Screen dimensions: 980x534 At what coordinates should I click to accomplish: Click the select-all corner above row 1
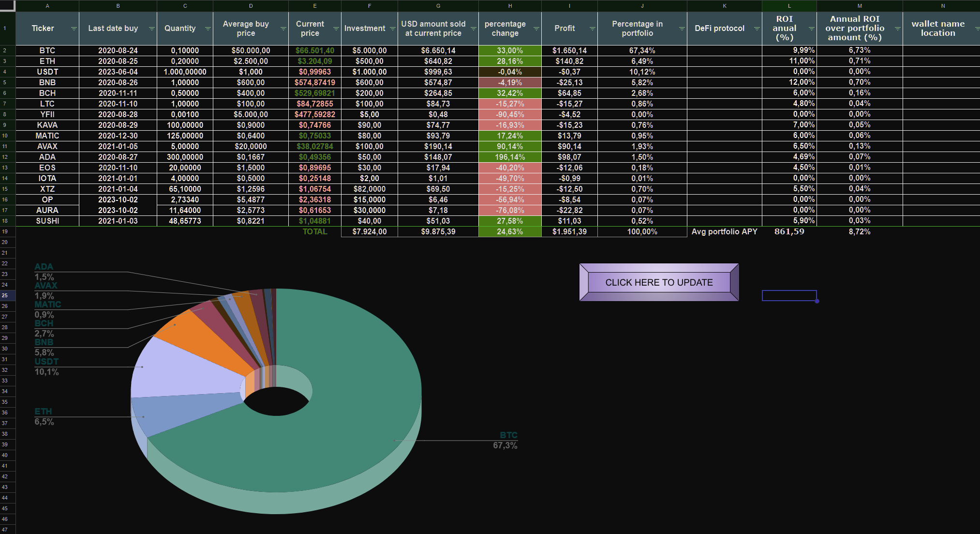coord(7,6)
